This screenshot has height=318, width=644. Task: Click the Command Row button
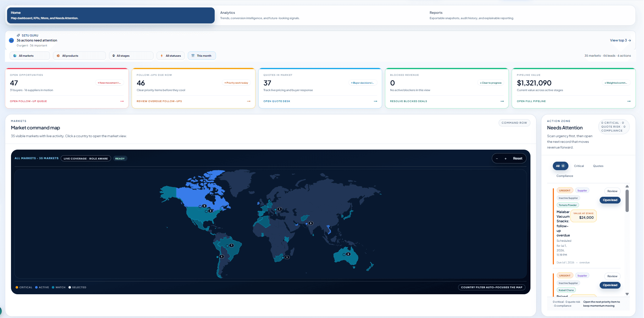point(514,123)
